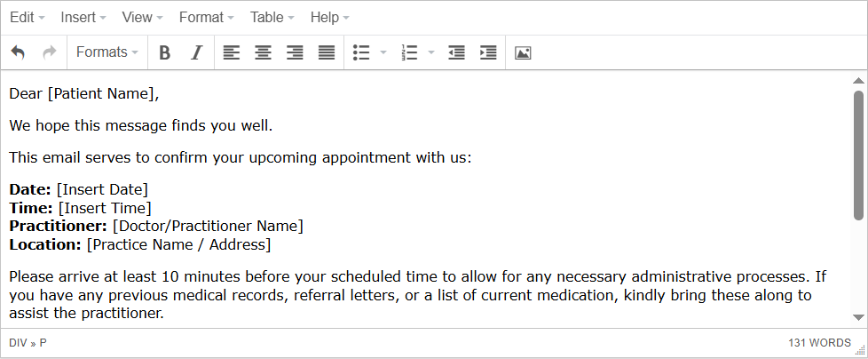Screen dimensions: 868x359
Task: Click the vertical scrollbar thumb
Action: coord(858,151)
